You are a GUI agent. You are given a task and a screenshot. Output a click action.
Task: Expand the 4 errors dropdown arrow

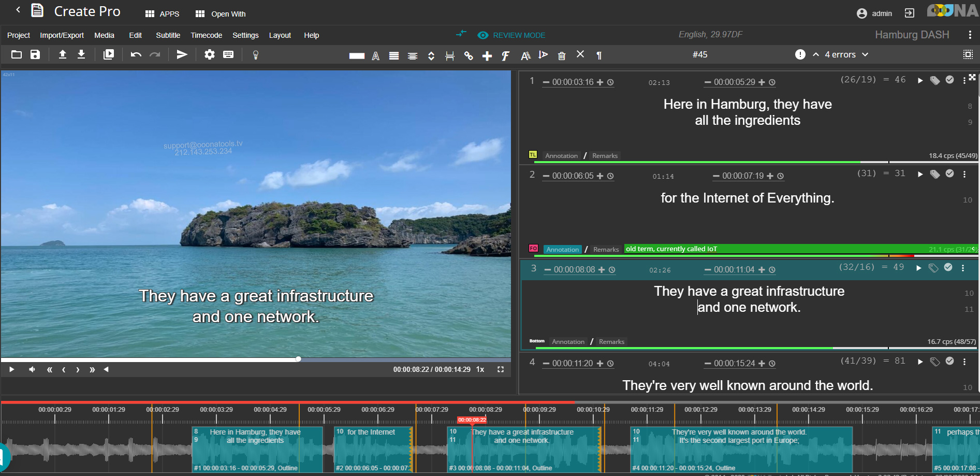[865, 54]
